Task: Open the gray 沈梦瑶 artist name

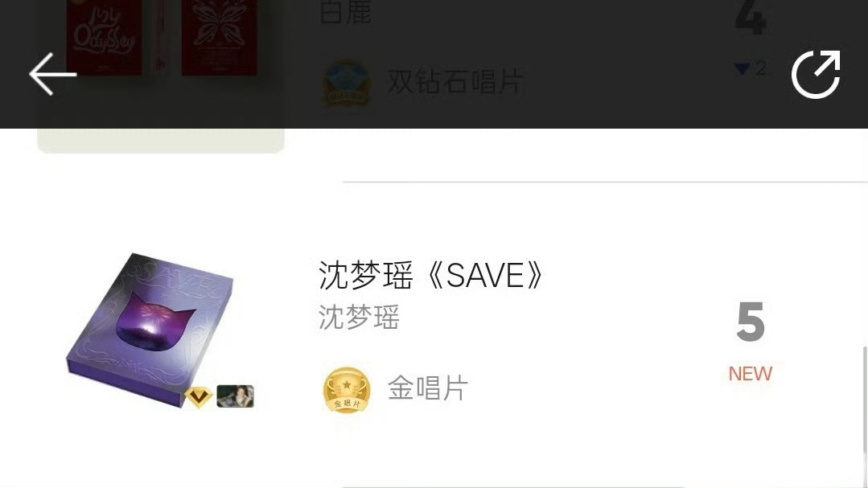Action: tap(359, 318)
